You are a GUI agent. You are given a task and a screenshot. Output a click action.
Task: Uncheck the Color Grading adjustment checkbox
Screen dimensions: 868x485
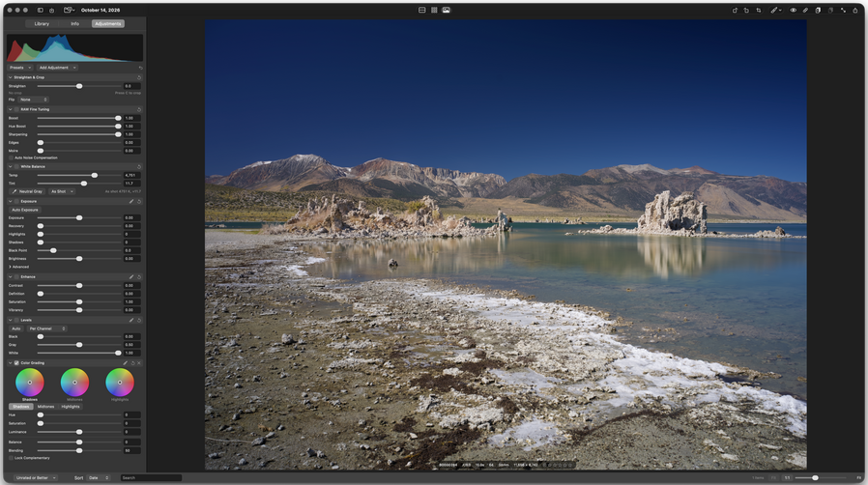click(16, 362)
